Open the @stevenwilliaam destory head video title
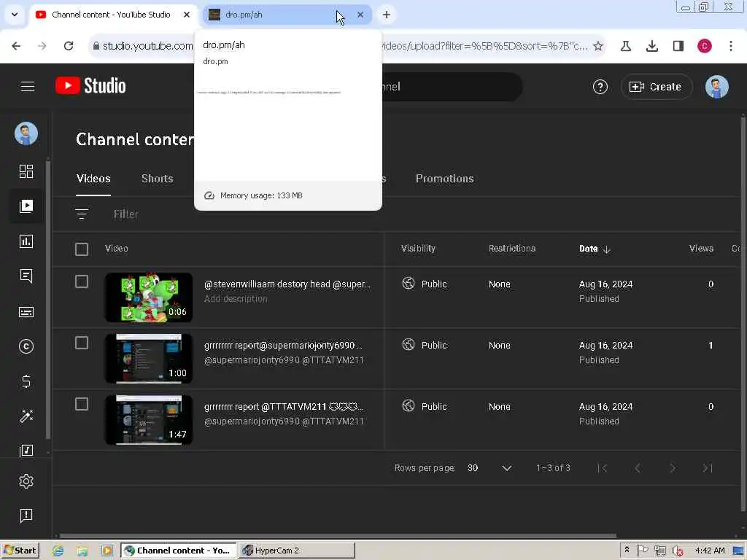 coord(287,284)
